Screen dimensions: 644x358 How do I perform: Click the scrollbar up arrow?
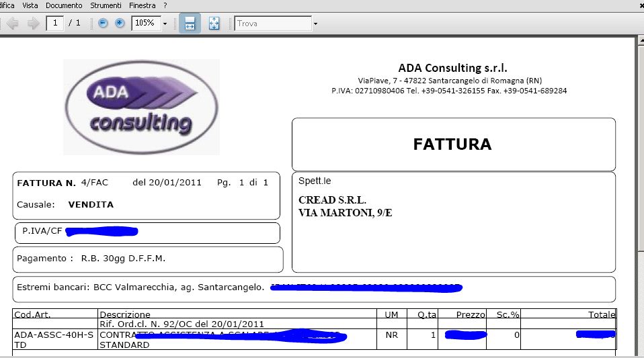tap(641, 41)
